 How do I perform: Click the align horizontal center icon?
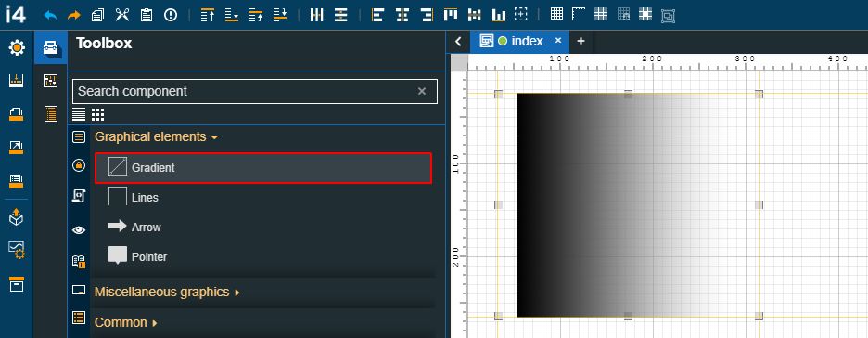402,15
